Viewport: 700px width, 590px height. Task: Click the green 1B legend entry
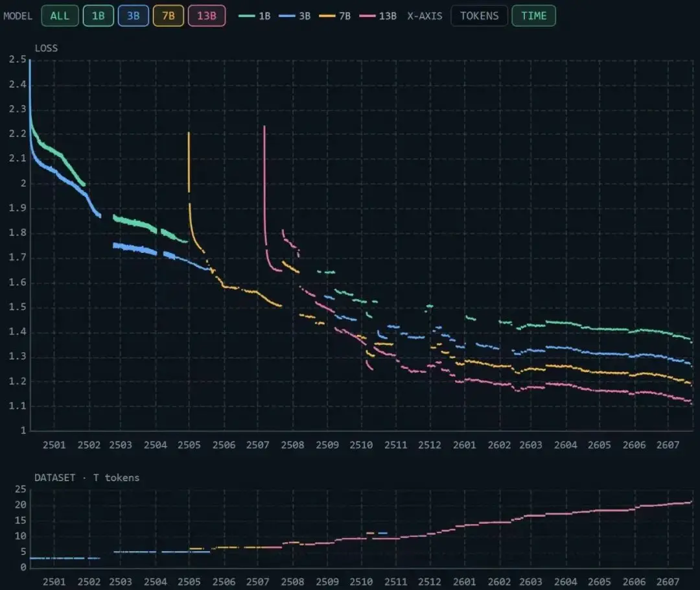[255, 16]
